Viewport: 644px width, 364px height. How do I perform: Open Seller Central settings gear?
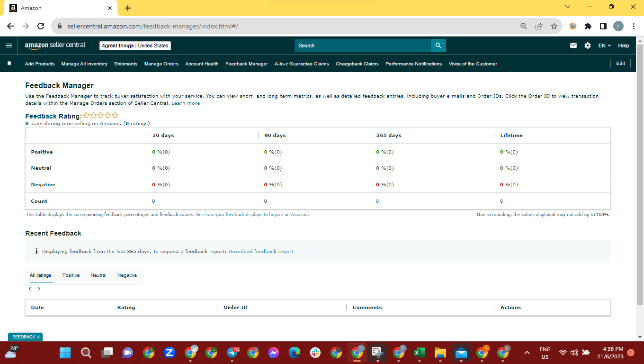(588, 45)
